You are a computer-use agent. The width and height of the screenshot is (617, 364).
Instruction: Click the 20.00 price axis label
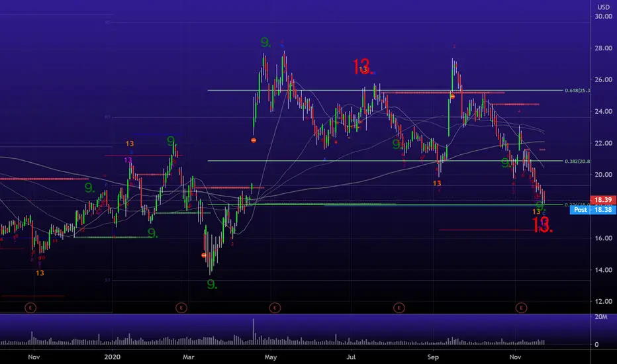603,175
